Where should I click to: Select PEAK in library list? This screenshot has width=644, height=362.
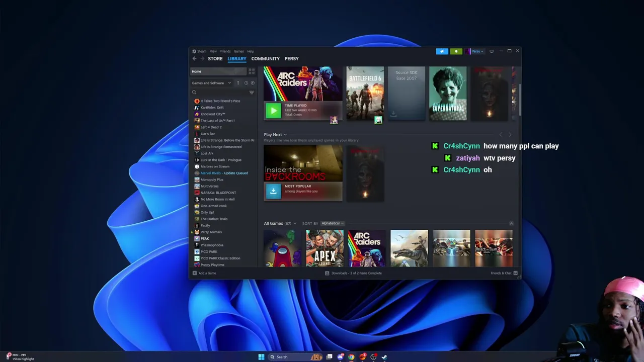click(x=204, y=239)
